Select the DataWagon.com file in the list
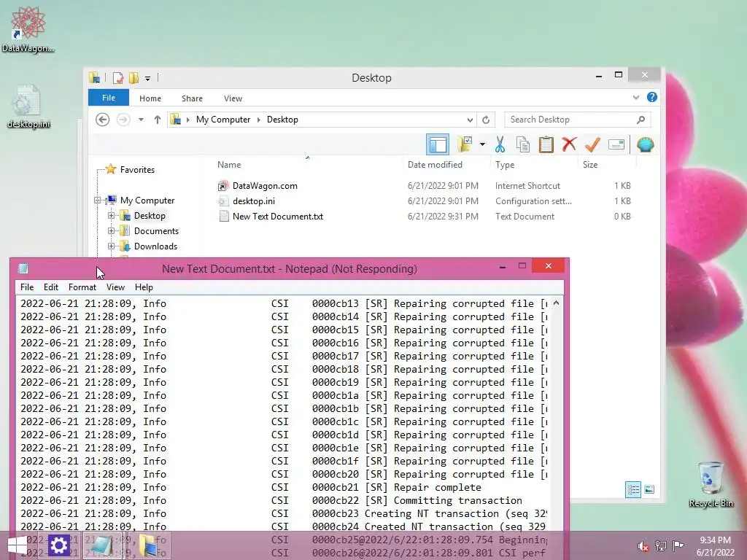The image size is (747, 560). coord(265,186)
